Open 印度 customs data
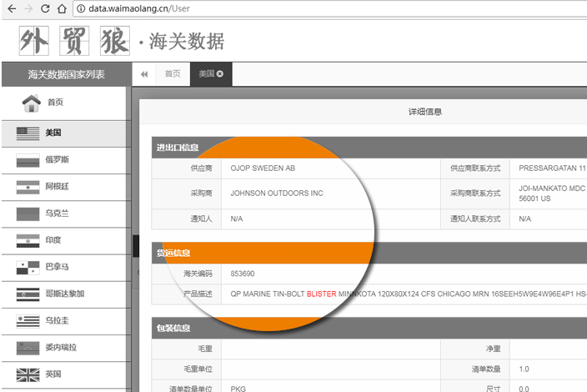The height and width of the screenshot is (392, 587). [53, 240]
